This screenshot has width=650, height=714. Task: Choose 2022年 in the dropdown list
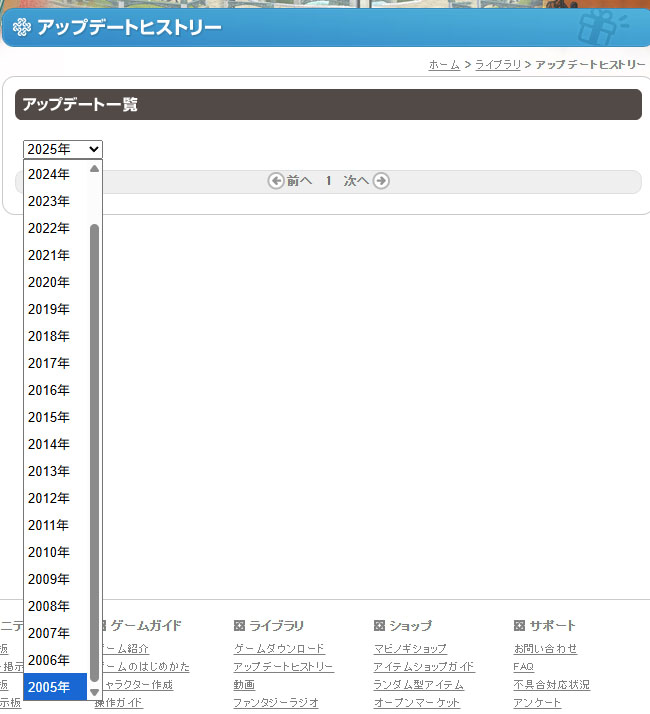coord(55,228)
